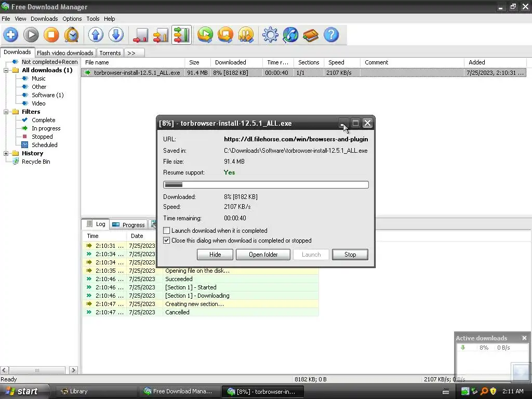This screenshot has height=399, width=532.
Task: Enable Launch download when it is completed
Action: pyautogui.click(x=167, y=230)
